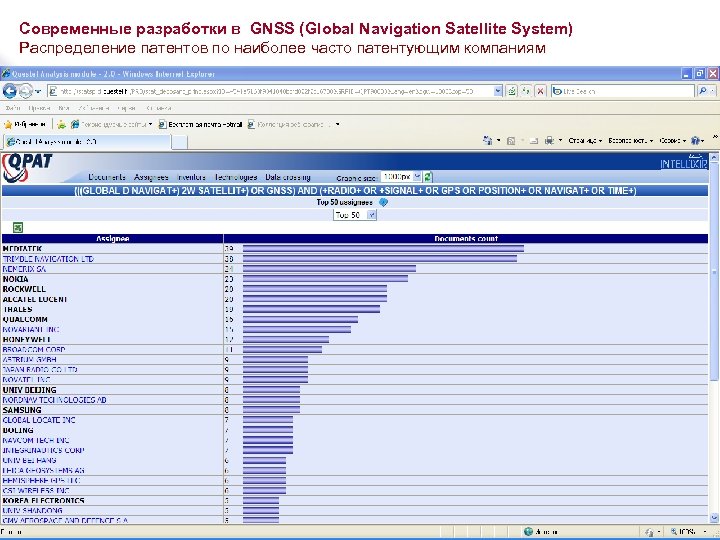Open NORDNAV TECHNOLOGIES AB assignee link

pyautogui.click(x=55, y=400)
